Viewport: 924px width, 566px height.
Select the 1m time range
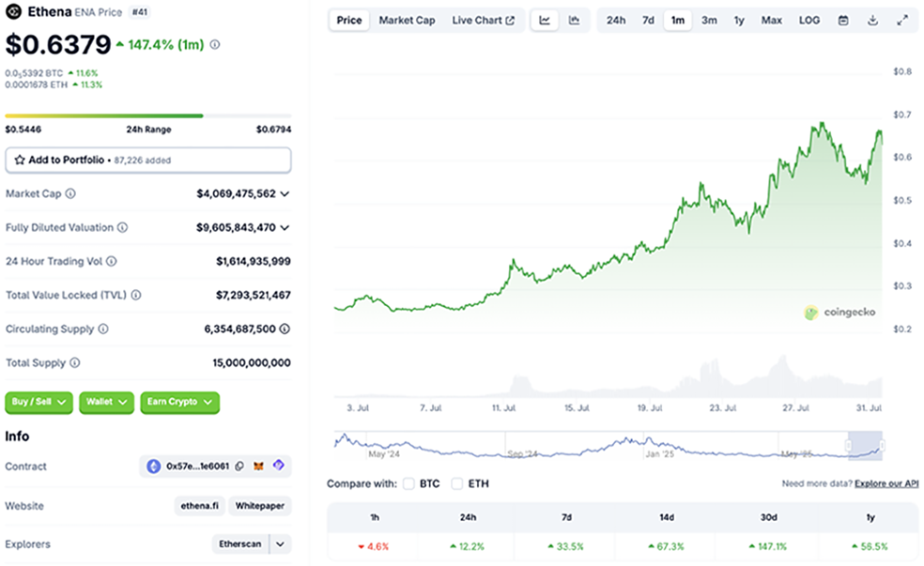click(678, 21)
